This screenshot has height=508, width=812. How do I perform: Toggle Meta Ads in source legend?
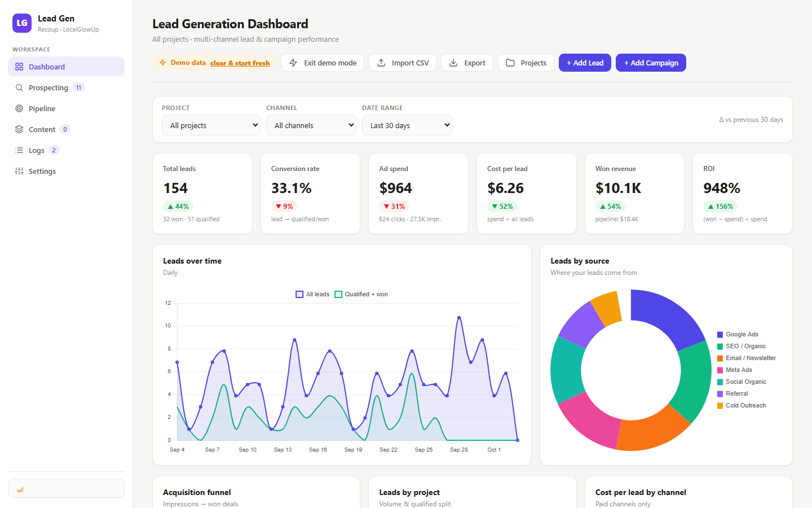pyautogui.click(x=735, y=370)
